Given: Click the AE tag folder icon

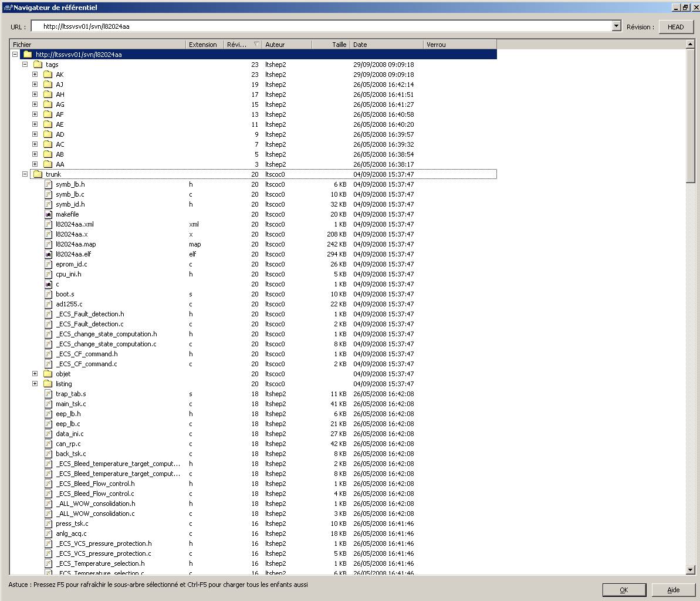Looking at the screenshot, I should click(x=48, y=124).
